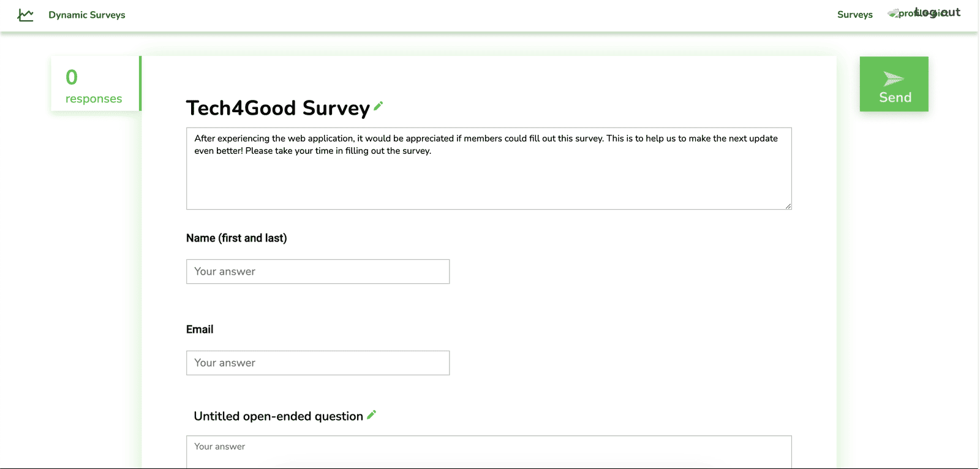980x469 pixels.
Task: Go to the Surveys nav item
Action: click(x=854, y=15)
